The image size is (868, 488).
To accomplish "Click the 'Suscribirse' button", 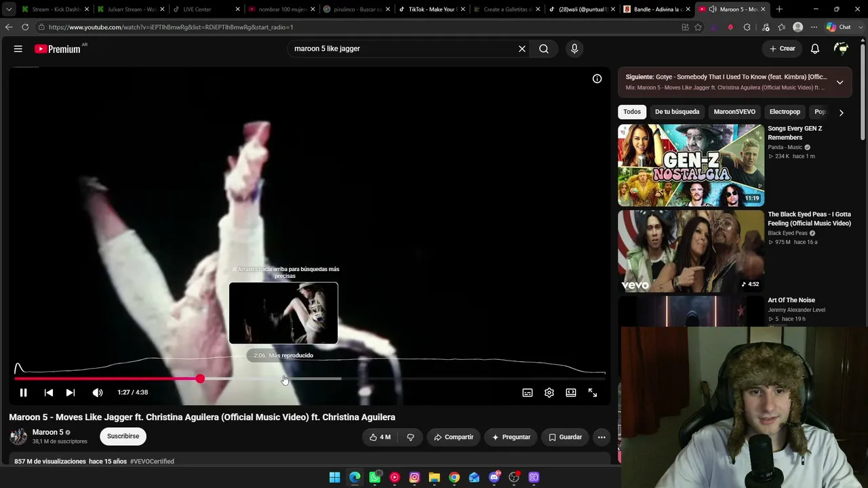I will pos(123,436).
